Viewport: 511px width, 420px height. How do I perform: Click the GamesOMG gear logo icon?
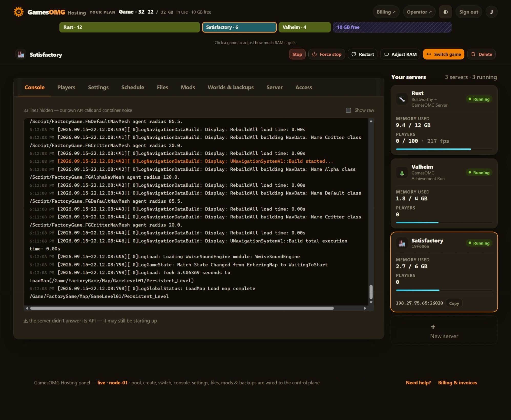pyautogui.click(x=18, y=12)
